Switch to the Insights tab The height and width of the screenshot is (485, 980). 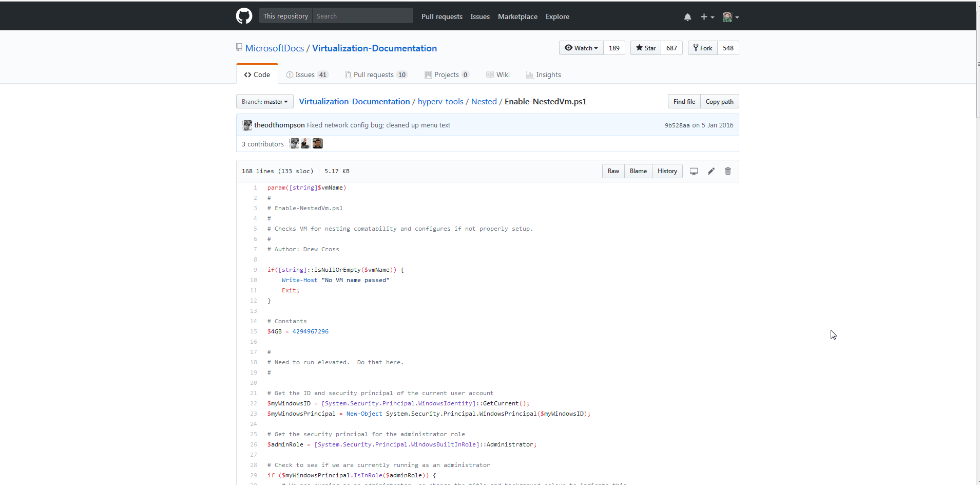tap(544, 74)
